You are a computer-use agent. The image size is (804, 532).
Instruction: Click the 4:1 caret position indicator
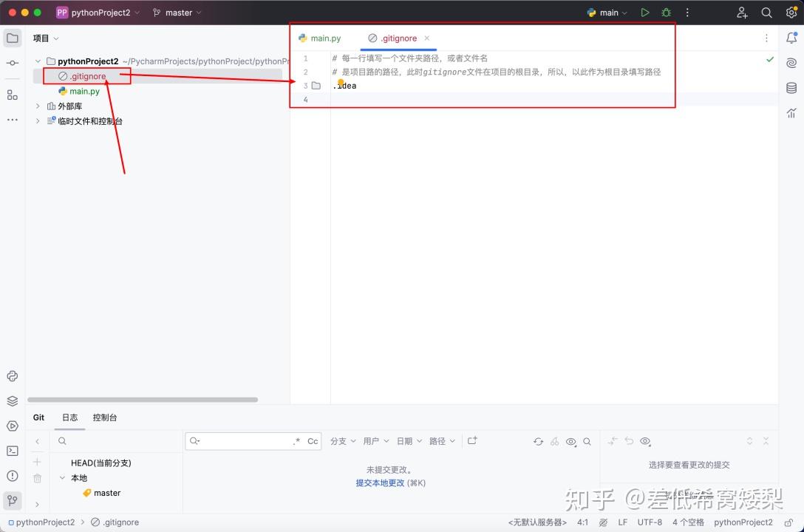coord(582,522)
